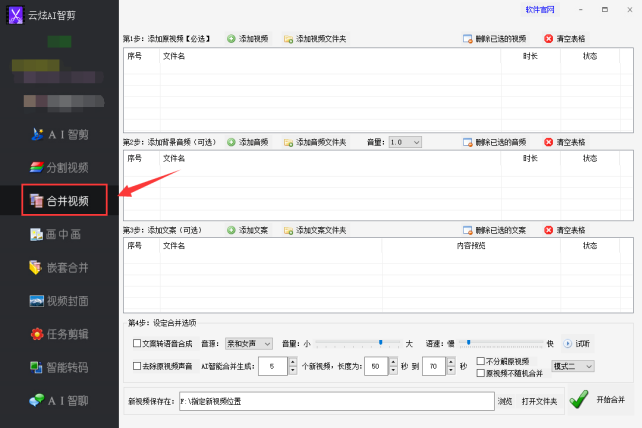This screenshot has height=428, width=642.
Task: Open the 嵌套合并 sidebar item
Action: 59,267
